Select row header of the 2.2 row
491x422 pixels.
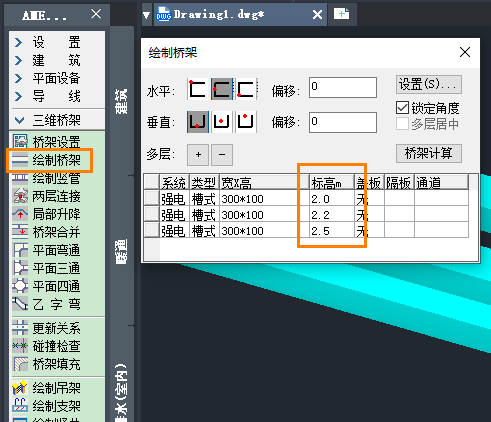(152, 214)
